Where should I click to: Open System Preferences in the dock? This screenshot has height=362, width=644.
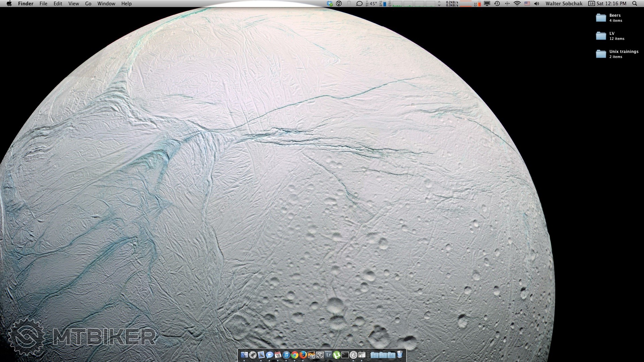tap(320, 355)
